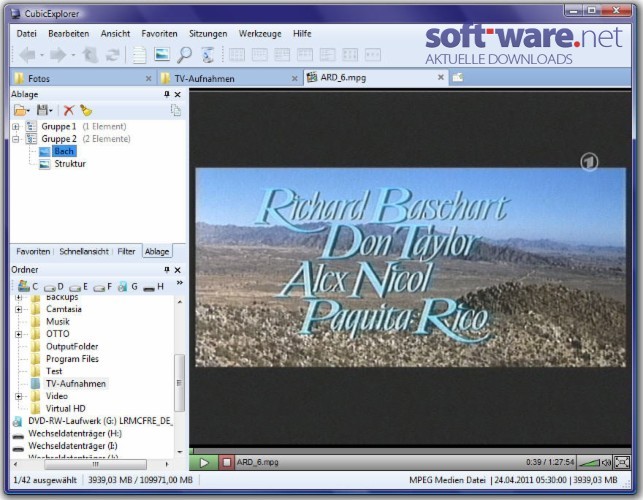643x500 pixels.
Task: Open the Favoriten menu
Action: (159, 34)
